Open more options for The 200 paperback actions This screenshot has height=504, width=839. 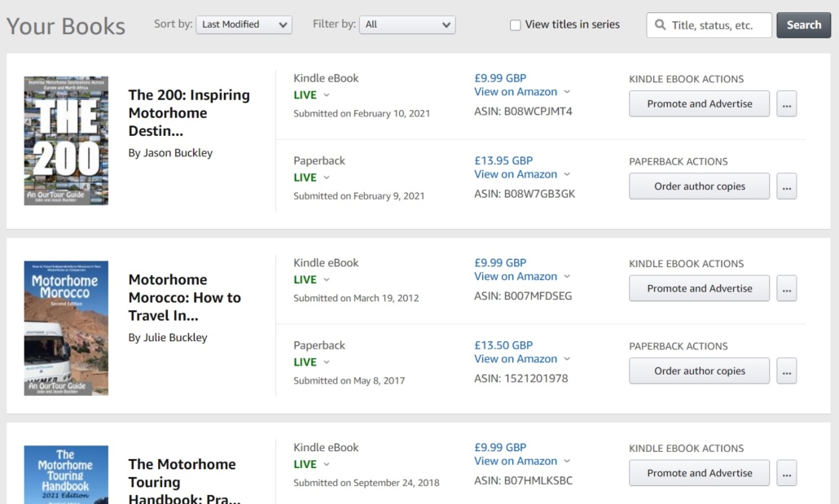787,186
